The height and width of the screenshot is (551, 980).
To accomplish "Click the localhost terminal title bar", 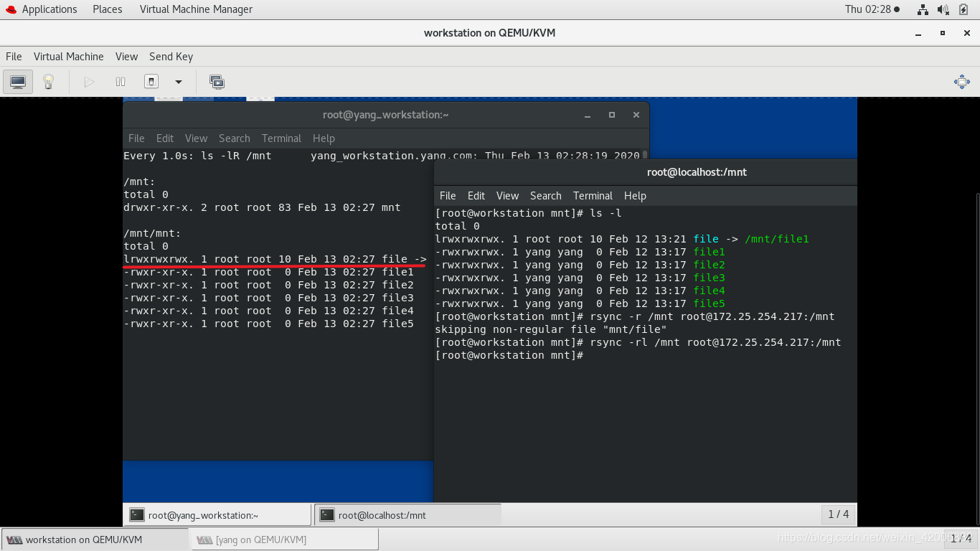I will 646,172.
